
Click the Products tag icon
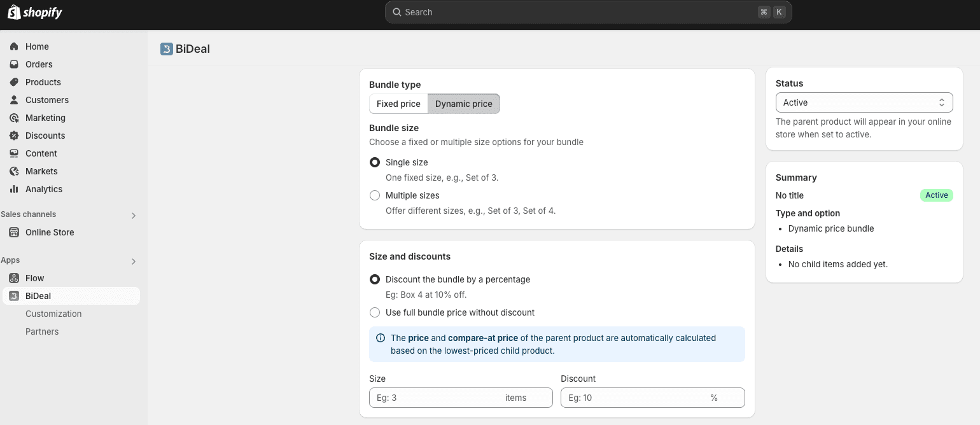coord(14,82)
